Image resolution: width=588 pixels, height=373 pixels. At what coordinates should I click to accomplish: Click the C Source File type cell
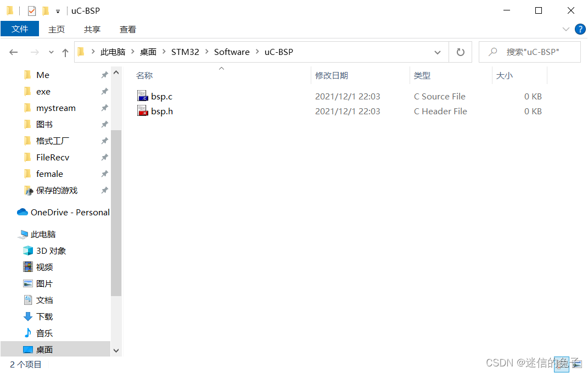pyautogui.click(x=440, y=97)
